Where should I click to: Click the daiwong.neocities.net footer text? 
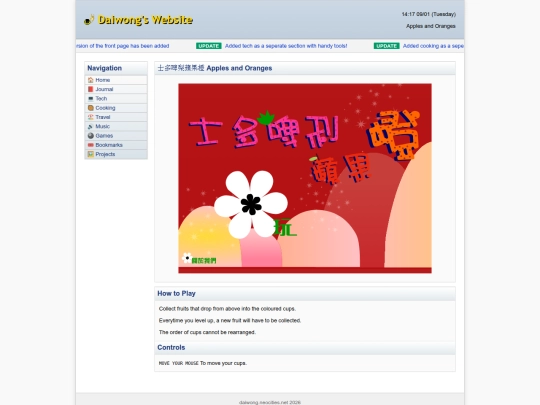tap(270, 402)
